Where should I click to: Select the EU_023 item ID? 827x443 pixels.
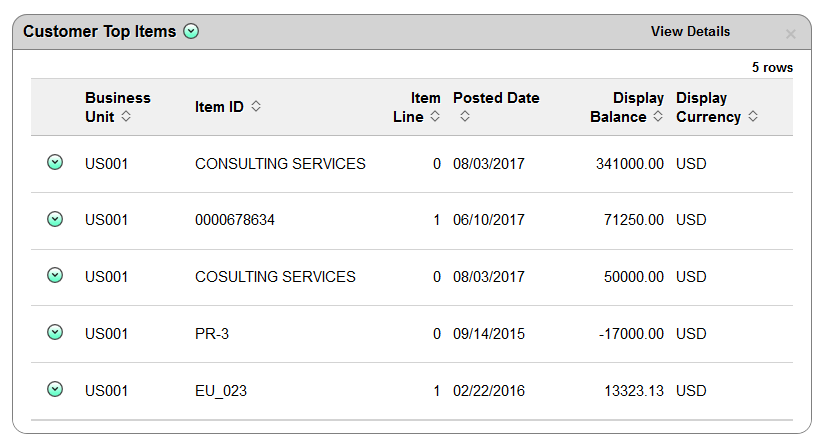[x=221, y=391]
